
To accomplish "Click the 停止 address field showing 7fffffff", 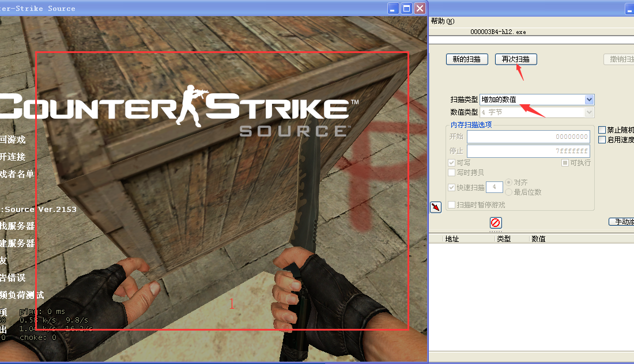I will [527, 150].
